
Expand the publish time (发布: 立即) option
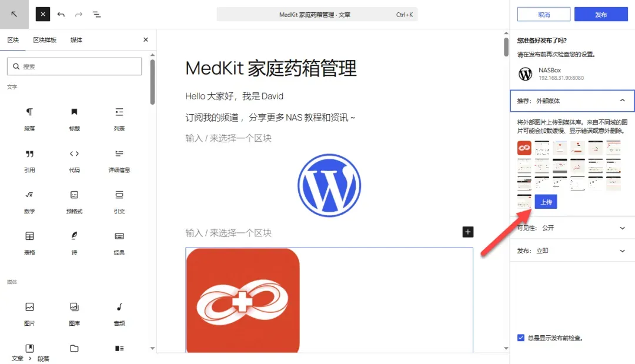point(572,251)
